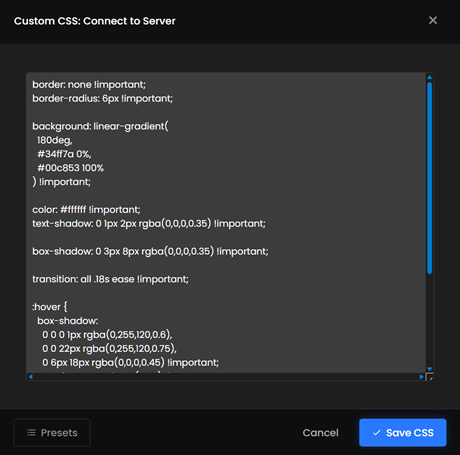Viewport: 460px width, 455px height.
Task: Click the 'Custom CSS: Connect to Server' title
Action: coord(94,21)
